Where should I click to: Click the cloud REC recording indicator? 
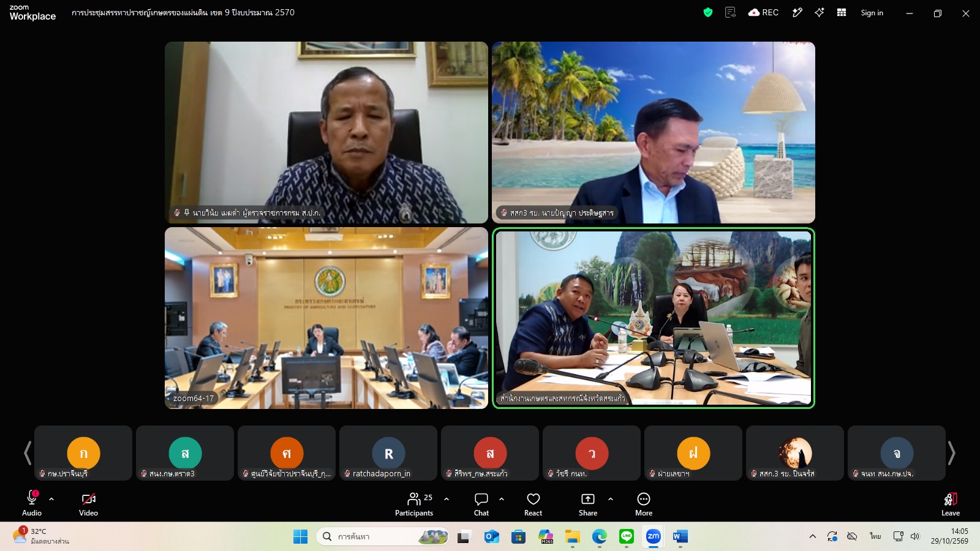coord(763,12)
